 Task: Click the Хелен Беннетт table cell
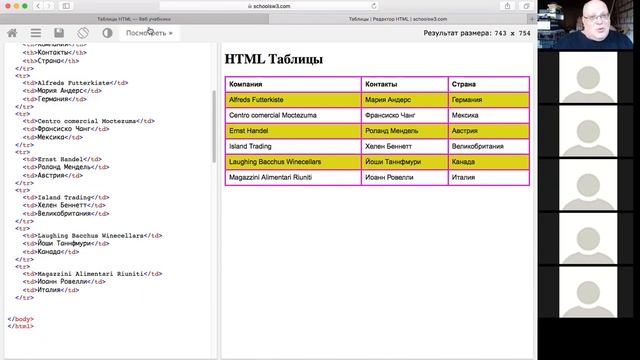(x=404, y=146)
